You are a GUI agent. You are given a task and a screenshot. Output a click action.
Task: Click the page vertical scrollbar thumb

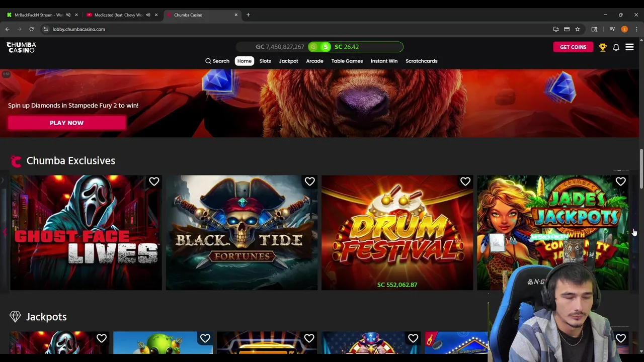641,168
